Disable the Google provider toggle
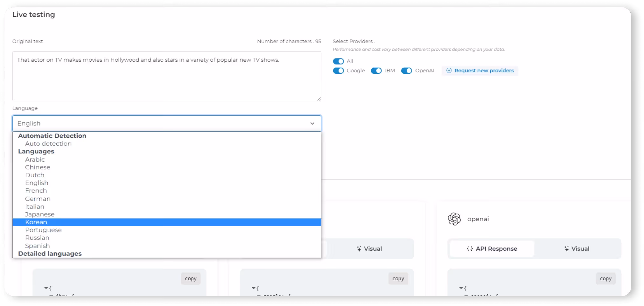 tap(338, 71)
